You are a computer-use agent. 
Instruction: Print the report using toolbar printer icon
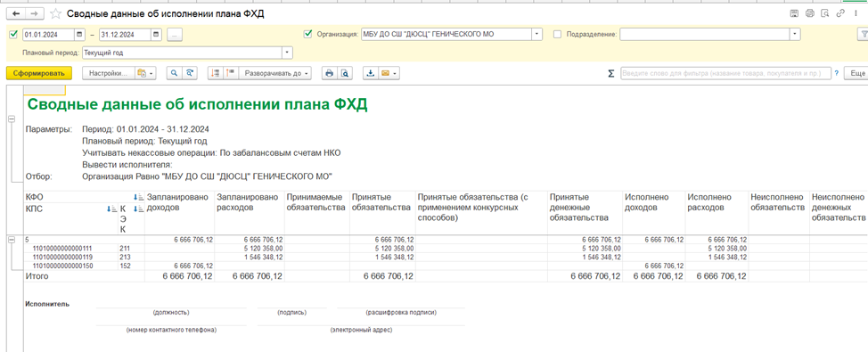[x=330, y=73]
